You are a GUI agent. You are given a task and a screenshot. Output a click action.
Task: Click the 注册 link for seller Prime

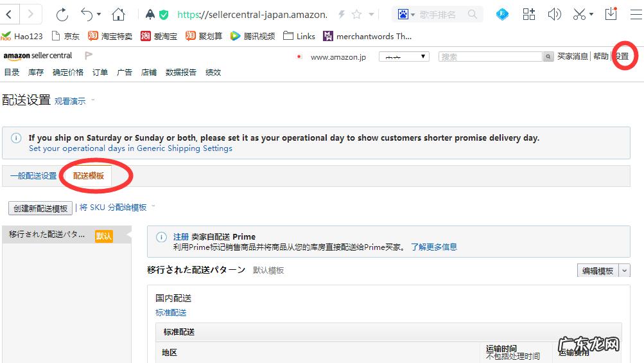(x=180, y=237)
